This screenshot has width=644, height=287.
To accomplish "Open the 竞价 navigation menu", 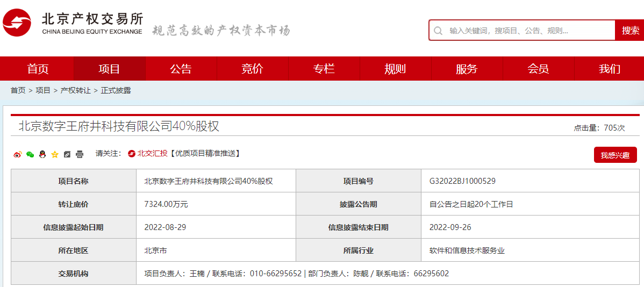I will click(x=252, y=69).
